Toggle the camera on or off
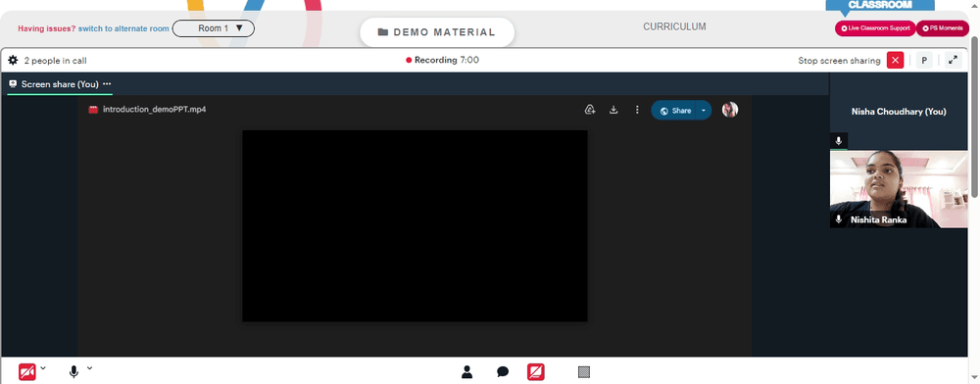This screenshot has height=384, width=980. pos(26,372)
